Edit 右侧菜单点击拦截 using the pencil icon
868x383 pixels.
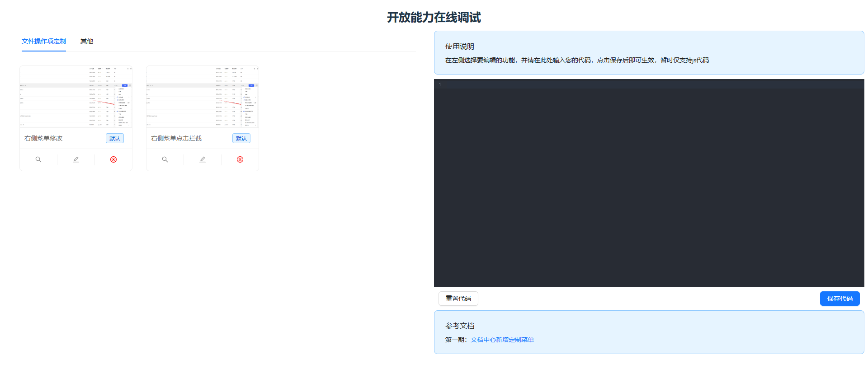(203, 159)
